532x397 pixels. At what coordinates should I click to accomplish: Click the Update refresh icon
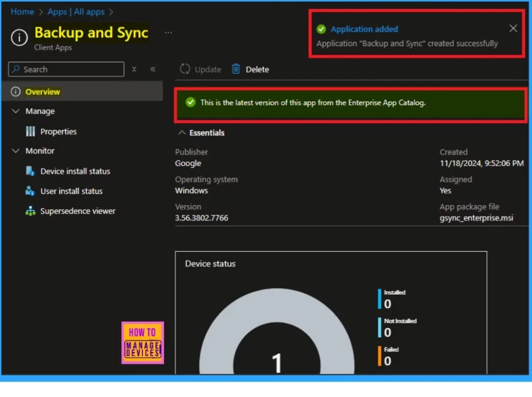tap(185, 69)
